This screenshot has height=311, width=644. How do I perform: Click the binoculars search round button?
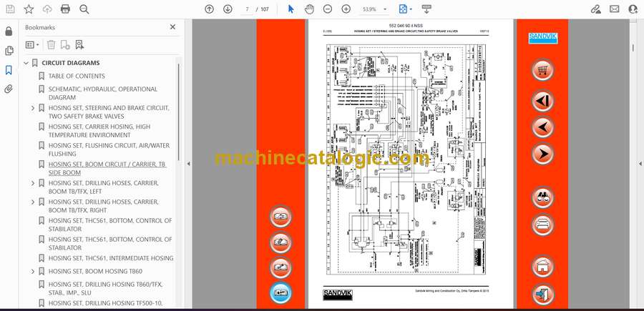point(542,197)
